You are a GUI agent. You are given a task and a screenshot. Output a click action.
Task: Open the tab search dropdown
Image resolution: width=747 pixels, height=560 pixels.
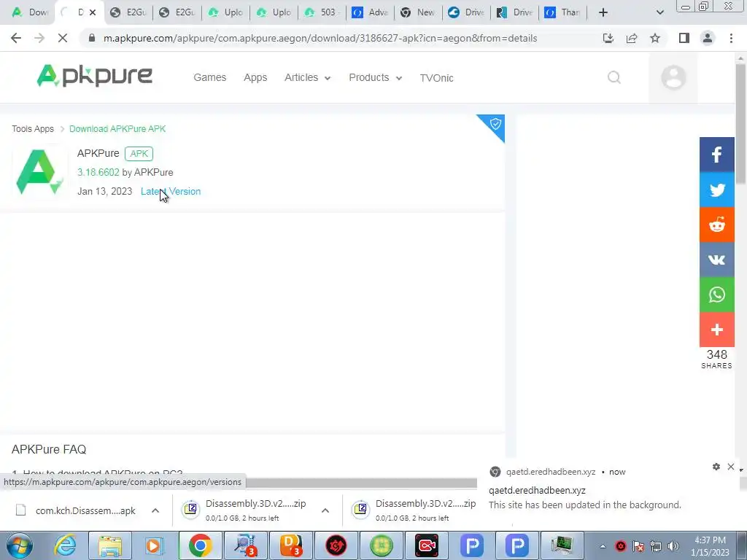(x=659, y=12)
